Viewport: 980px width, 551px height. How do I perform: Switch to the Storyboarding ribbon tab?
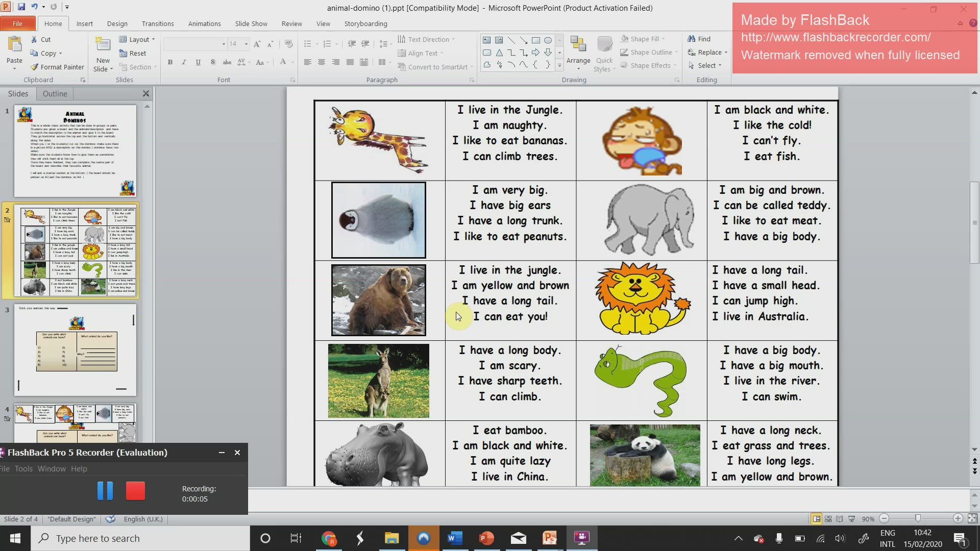pos(365,23)
